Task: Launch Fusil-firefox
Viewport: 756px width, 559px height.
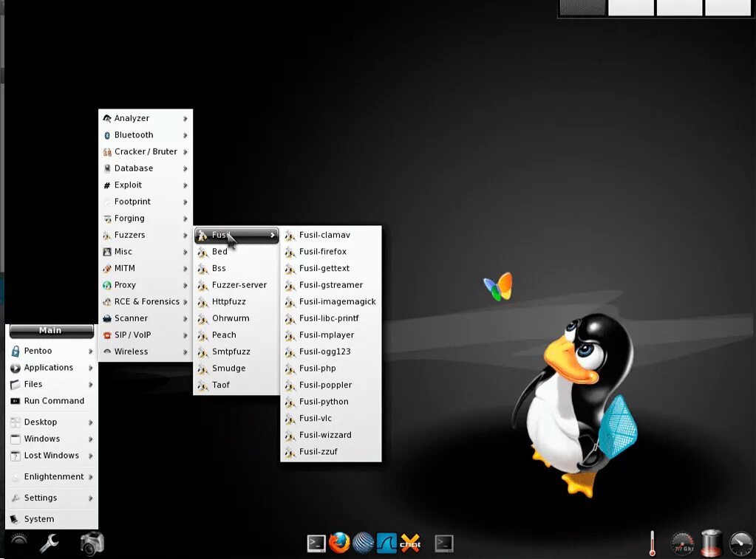Action: coord(331,252)
